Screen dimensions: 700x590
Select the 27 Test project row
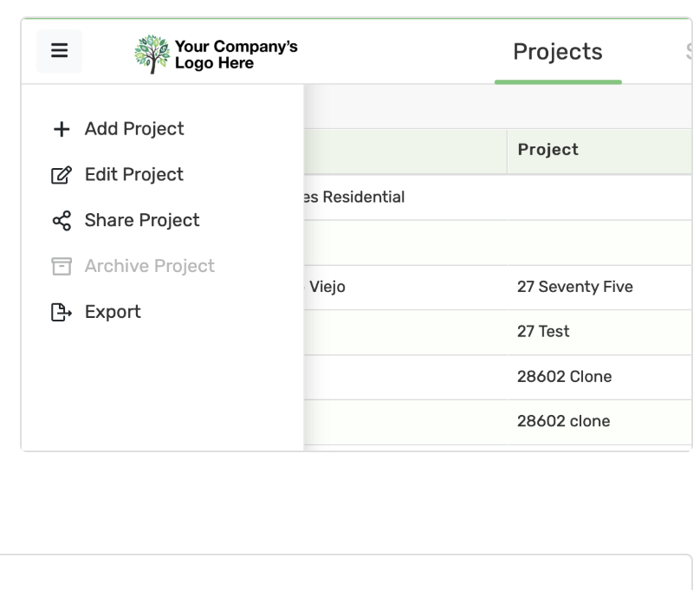(543, 332)
